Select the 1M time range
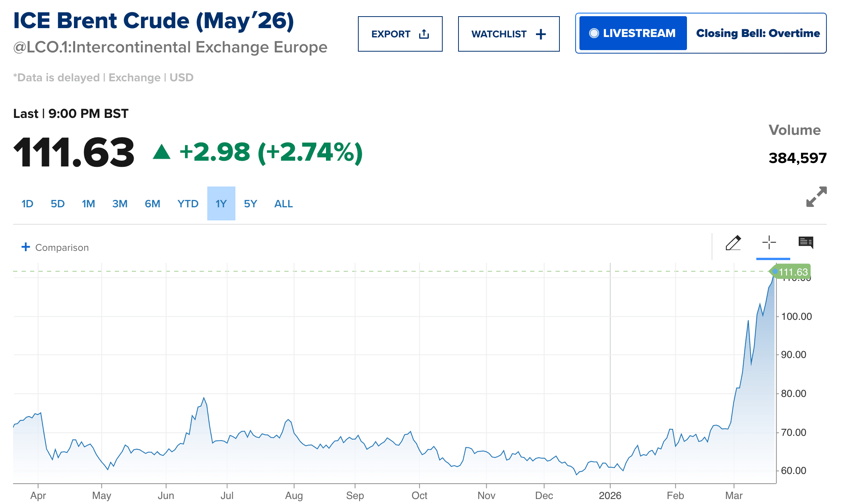843x504 pixels. click(88, 204)
